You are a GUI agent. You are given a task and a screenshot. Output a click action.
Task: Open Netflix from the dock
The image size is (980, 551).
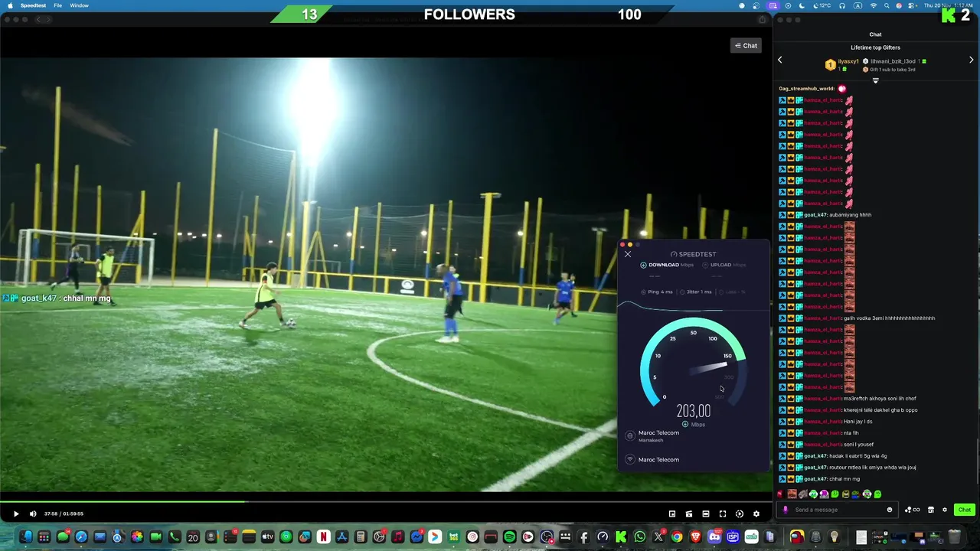point(324,537)
